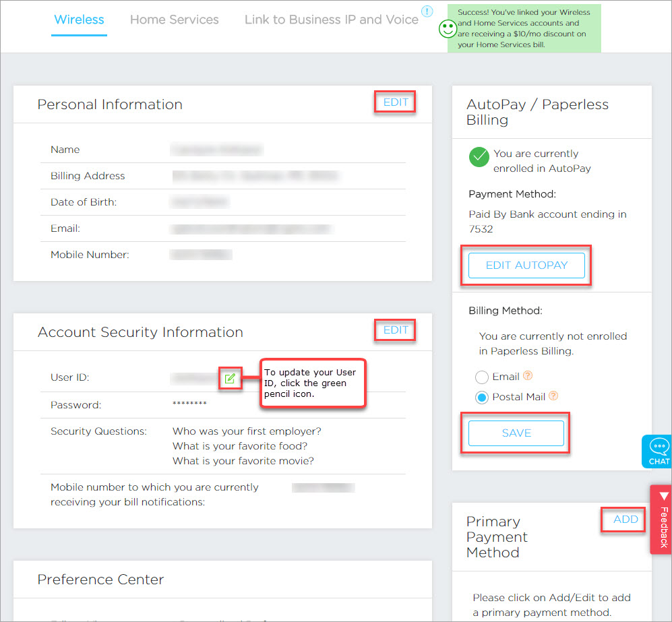
Task: Edit the Personal Information section
Action: pyautogui.click(x=396, y=102)
